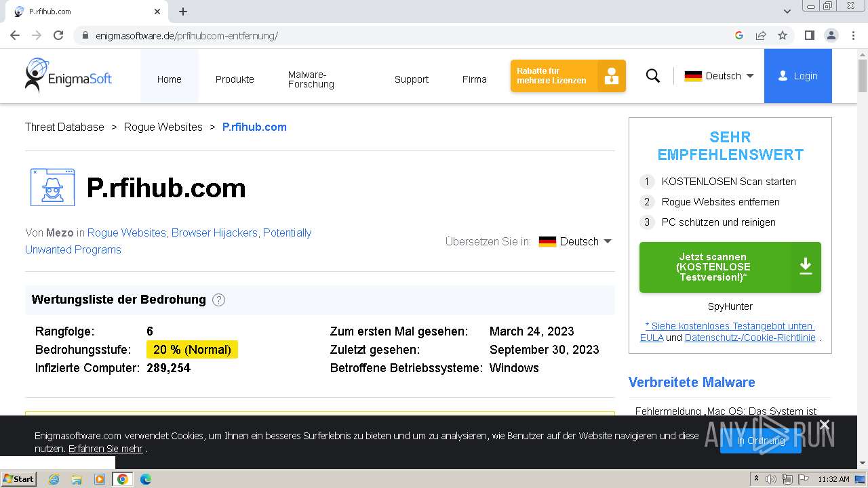Launch Internet Explorer from the taskbar
Image resolution: width=868 pixels, height=488 pixels.
[x=54, y=479]
